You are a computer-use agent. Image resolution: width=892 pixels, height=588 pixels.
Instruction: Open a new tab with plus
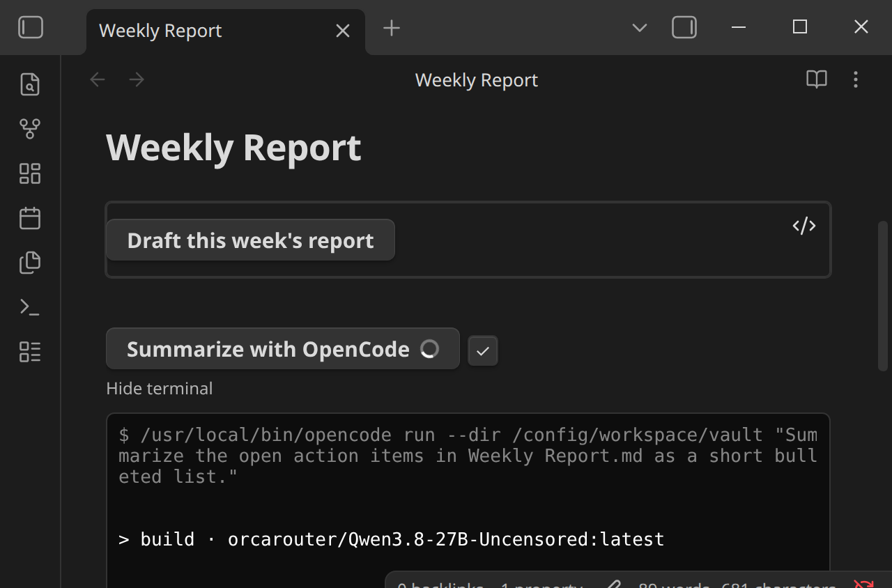click(x=392, y=28)
